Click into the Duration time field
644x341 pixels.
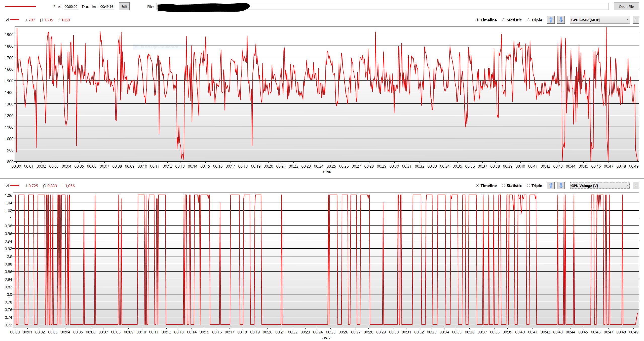tap(107, 7)
